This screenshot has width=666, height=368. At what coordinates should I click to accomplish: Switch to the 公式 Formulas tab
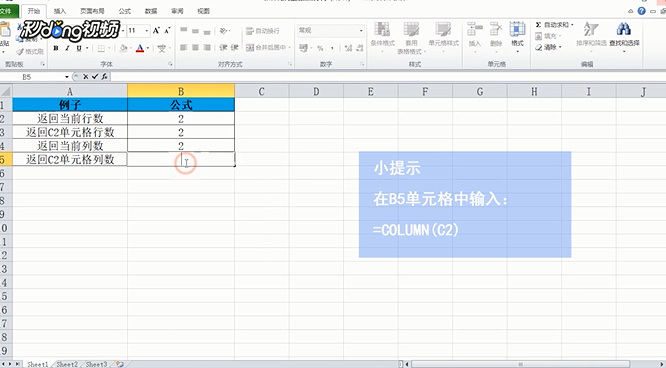pyautogui.click(x=124, y=11)
